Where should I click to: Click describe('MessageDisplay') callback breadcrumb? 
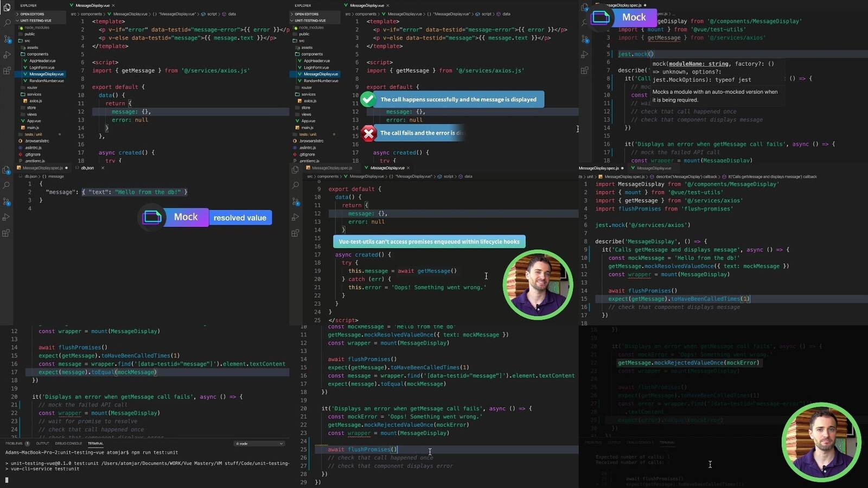click(x=686, y=176)
